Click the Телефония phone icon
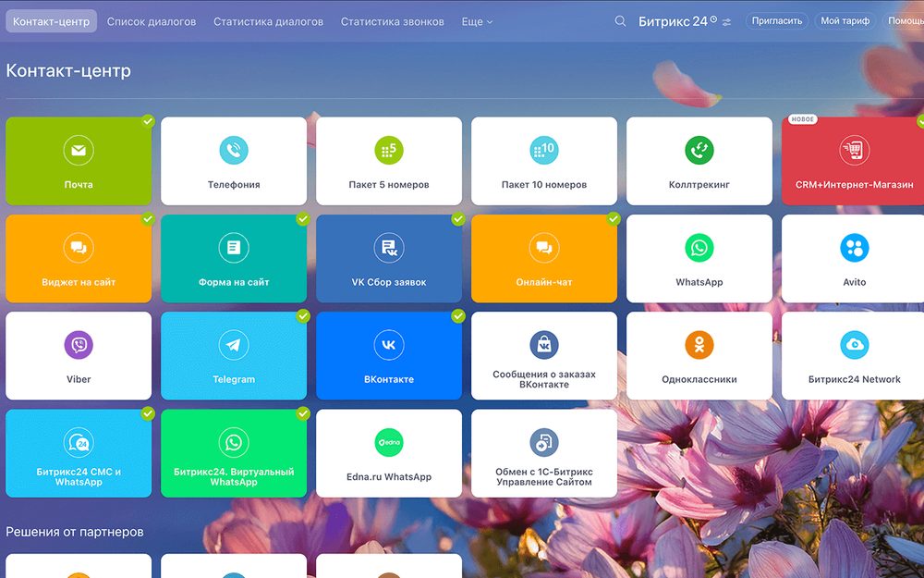The height and width of the screenshot is (578, 924). pos(234,150)
